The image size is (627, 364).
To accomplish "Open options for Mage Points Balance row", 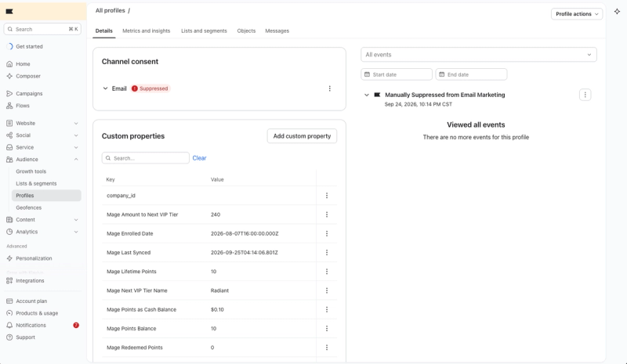I will 327,329.
